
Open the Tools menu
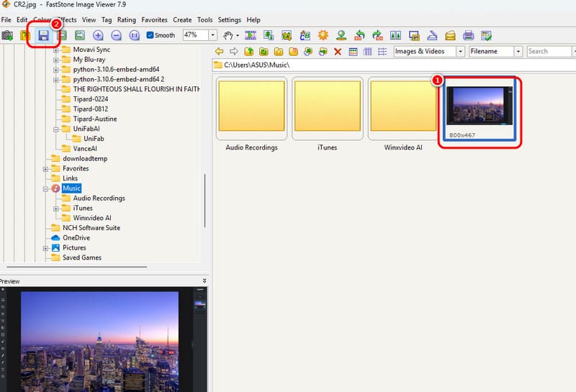pos(204,20)
